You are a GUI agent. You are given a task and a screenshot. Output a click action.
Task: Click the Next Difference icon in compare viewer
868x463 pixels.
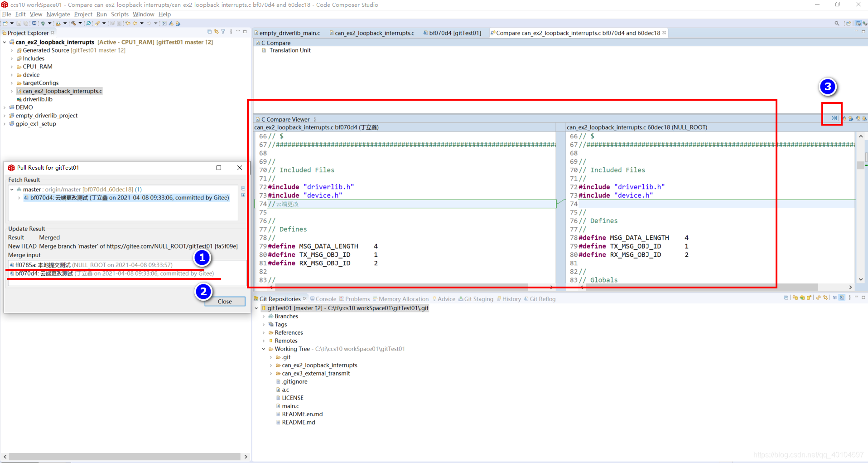(844, 118)
